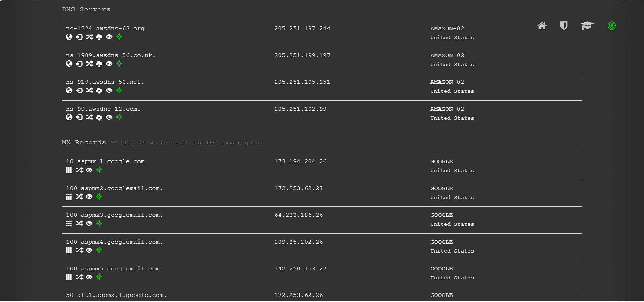
Task: Click the IP address 205.251.197.244
Action: (302, 29)
